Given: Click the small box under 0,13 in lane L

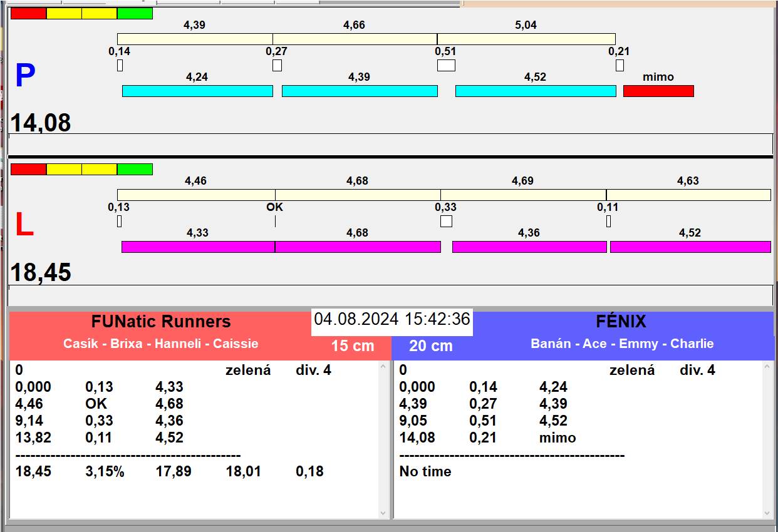Looking at the screenshot, I should 119,221.
